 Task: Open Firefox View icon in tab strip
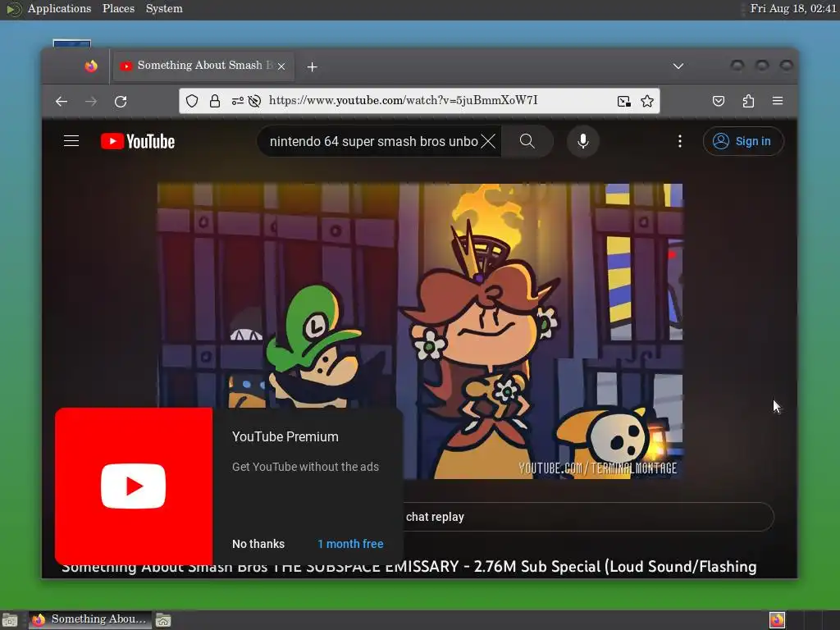tap(91, 66)
